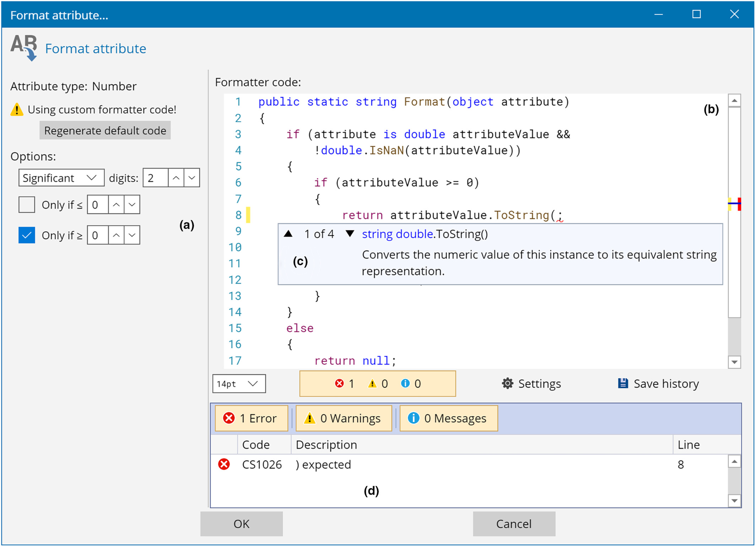Screen dimensions: 756x547
Task: Select the CS1026 ') expected' error row
Action: (x=469, y=464)
